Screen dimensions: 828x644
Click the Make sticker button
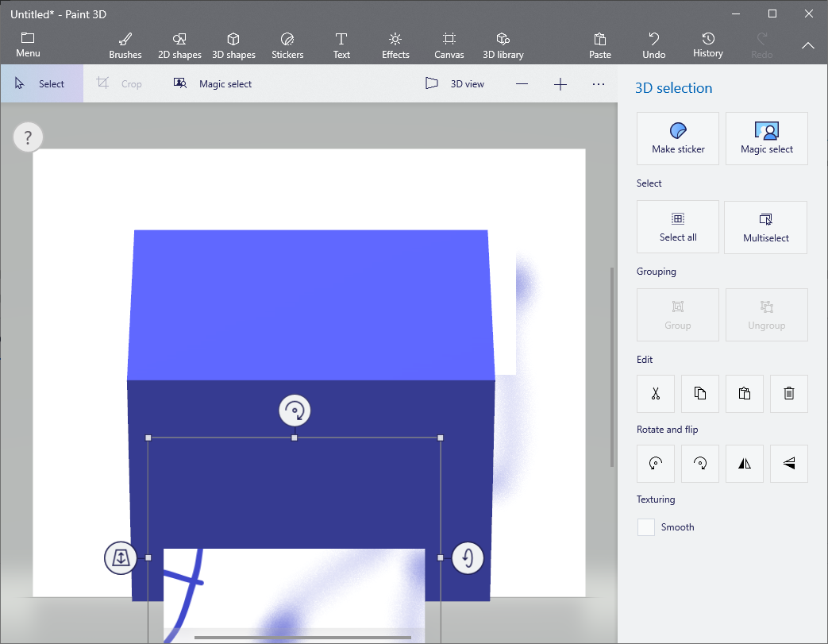(x=678, y=138)
